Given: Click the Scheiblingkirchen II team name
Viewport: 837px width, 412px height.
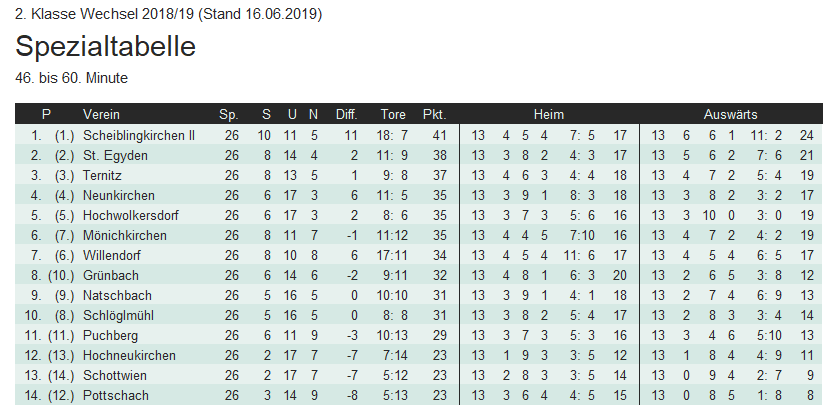Looking at the screenshot, I should coord(139,135).
